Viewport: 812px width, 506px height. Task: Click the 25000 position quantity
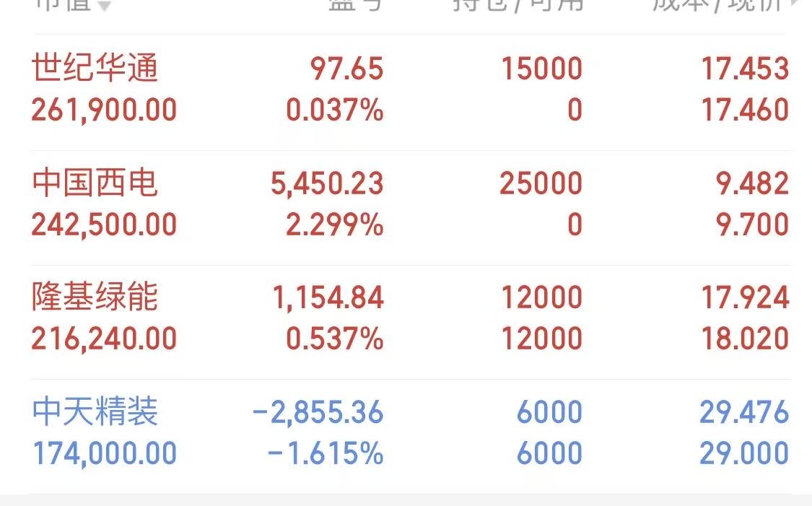(541, 183)
